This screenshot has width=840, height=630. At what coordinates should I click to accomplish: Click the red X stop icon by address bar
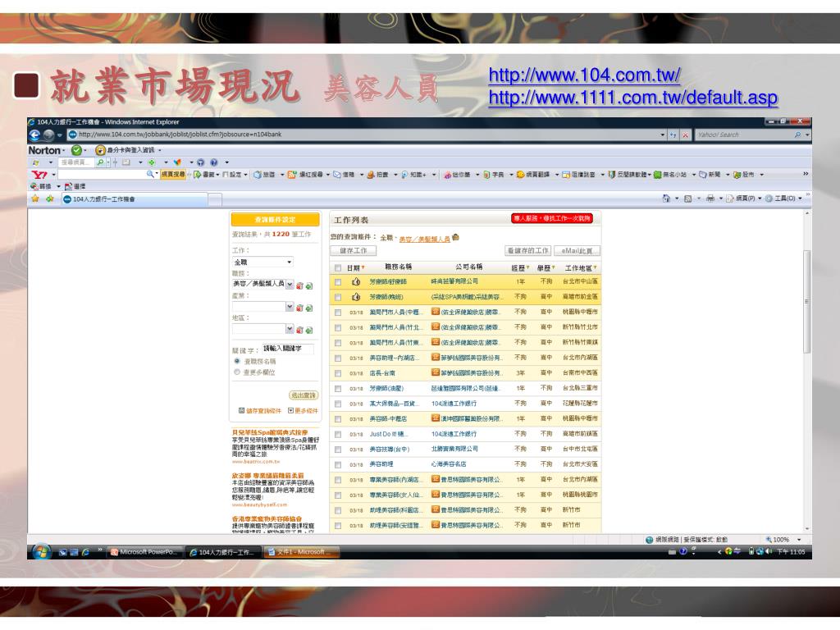pyautogui.click(x=685, y=135)
